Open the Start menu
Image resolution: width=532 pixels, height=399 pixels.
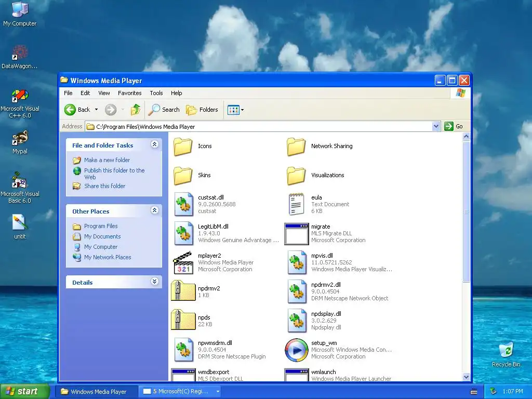24,392
